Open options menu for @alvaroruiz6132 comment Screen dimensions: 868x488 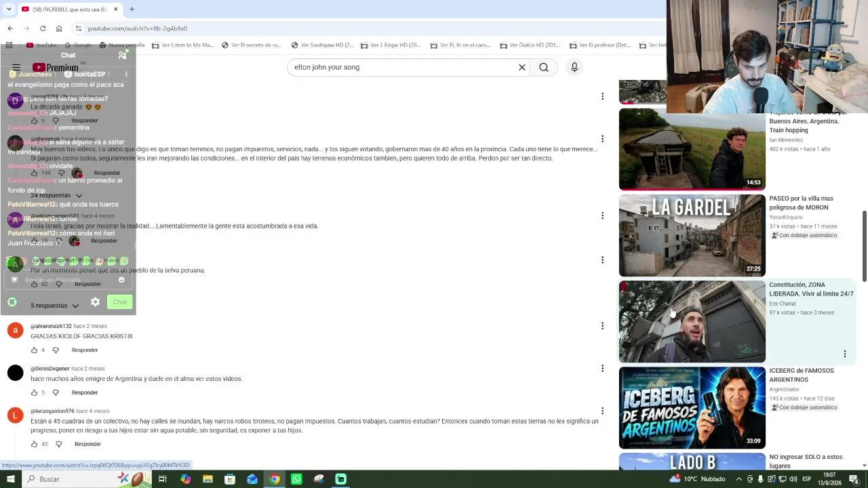click(x=602, y=326)
